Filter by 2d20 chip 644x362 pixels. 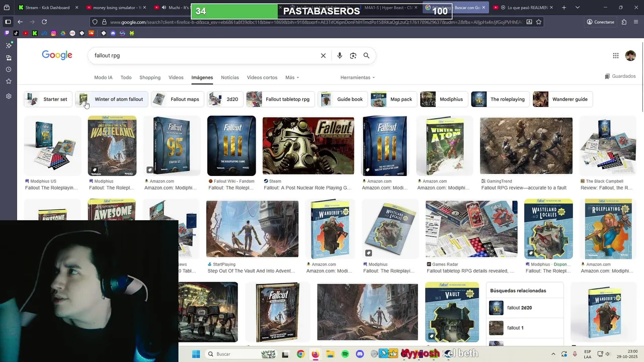tap(225, 99)
